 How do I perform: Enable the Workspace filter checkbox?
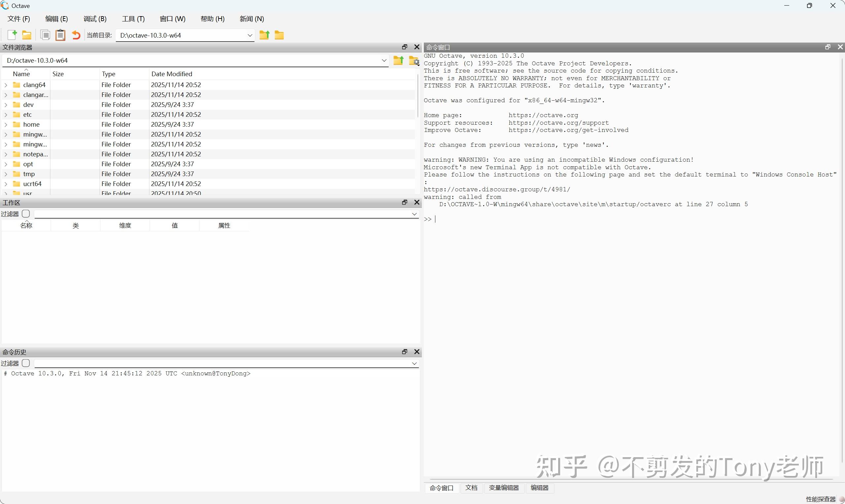point(26,214)
